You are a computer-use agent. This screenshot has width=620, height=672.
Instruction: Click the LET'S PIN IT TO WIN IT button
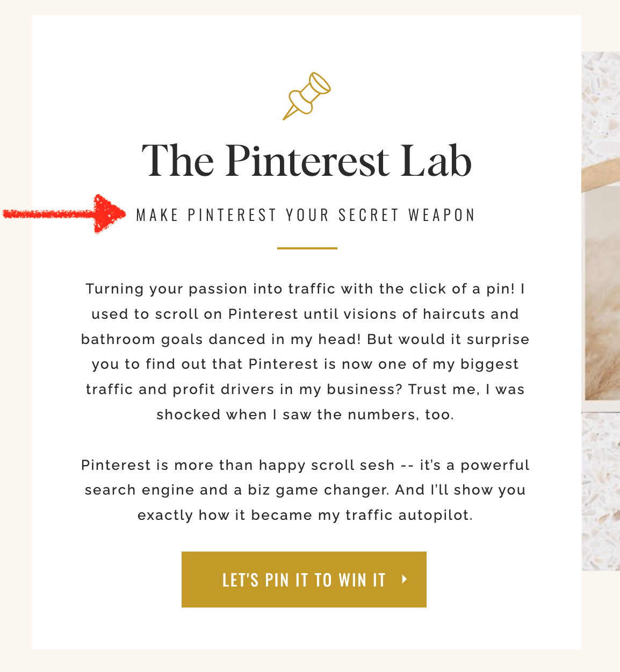point(304,580)
